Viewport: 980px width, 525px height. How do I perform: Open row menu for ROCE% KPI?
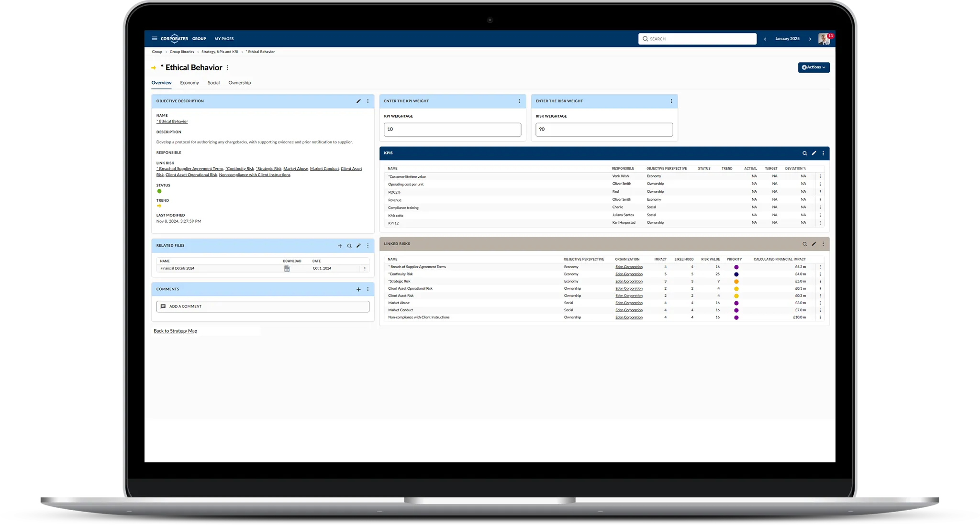click(820, 192)
